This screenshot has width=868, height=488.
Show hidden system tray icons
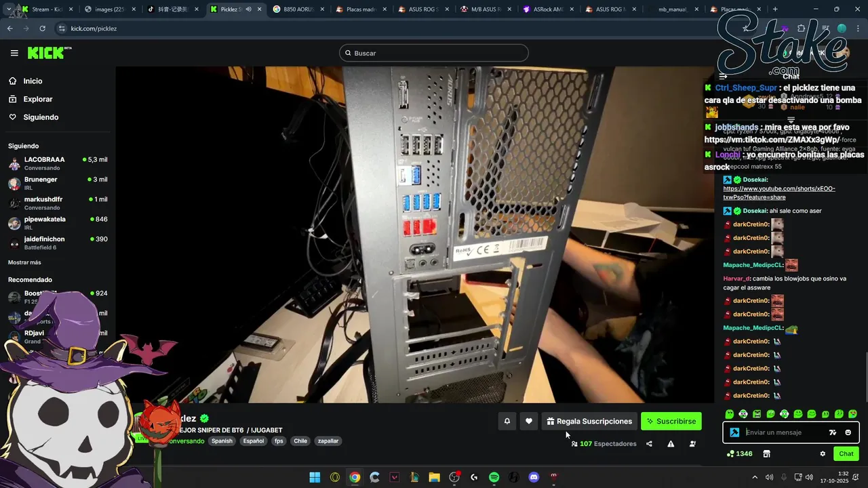(755, 477)
